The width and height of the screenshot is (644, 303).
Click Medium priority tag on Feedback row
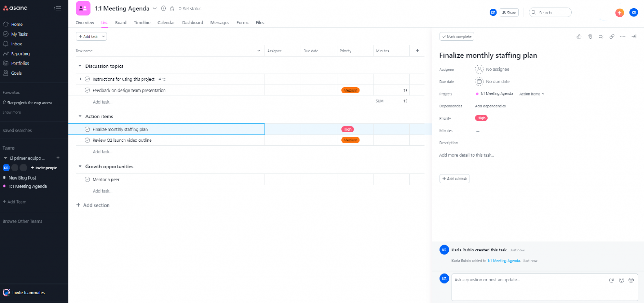(x=350, y=90)
